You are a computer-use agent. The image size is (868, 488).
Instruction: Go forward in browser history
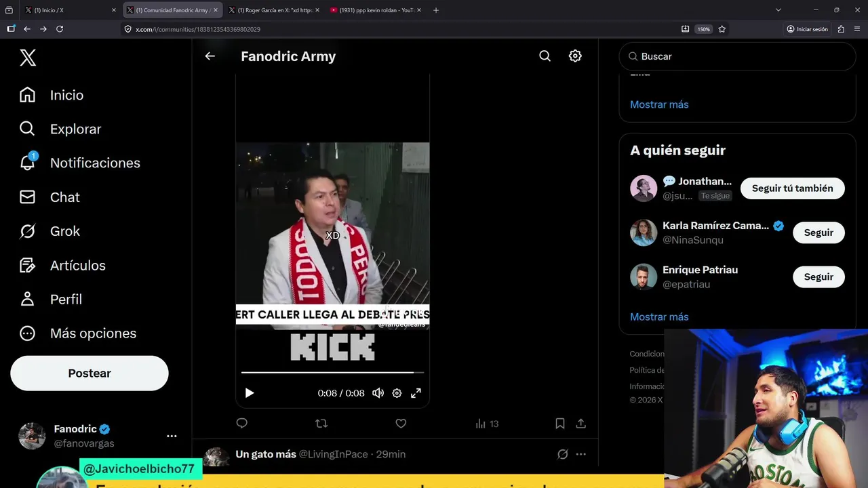43,29
